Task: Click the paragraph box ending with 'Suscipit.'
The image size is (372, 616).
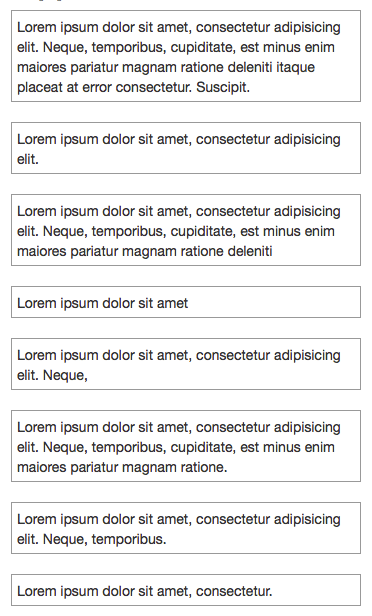Action: [186, 56]
